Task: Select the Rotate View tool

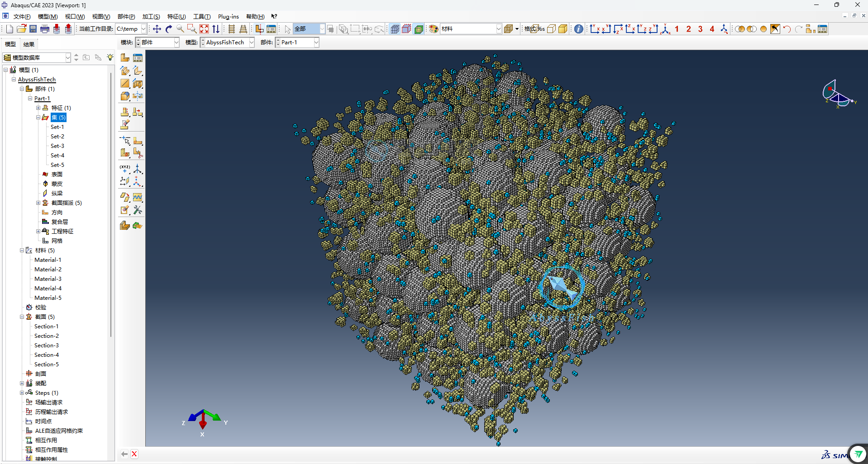Action: (x=169, y=29)
